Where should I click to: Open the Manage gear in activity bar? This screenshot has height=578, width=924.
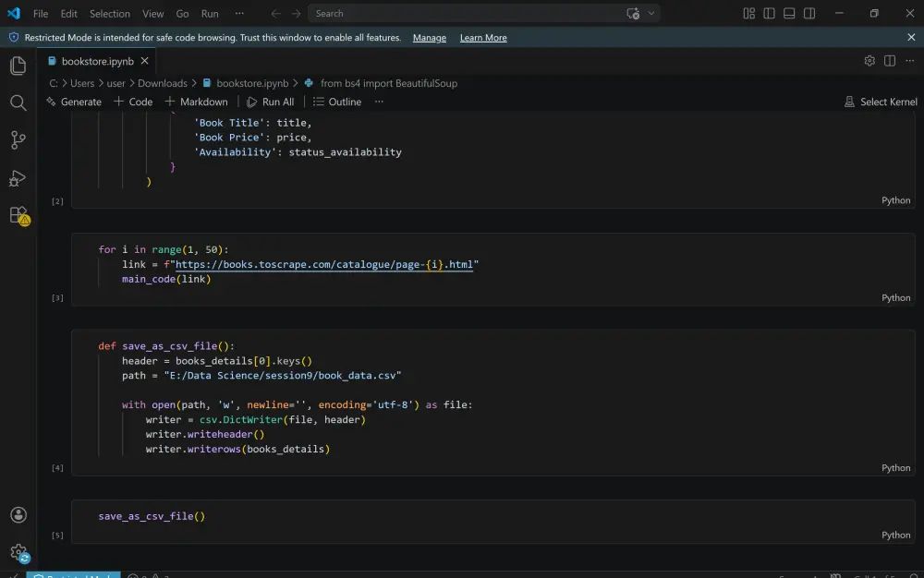tap(18, 553)
